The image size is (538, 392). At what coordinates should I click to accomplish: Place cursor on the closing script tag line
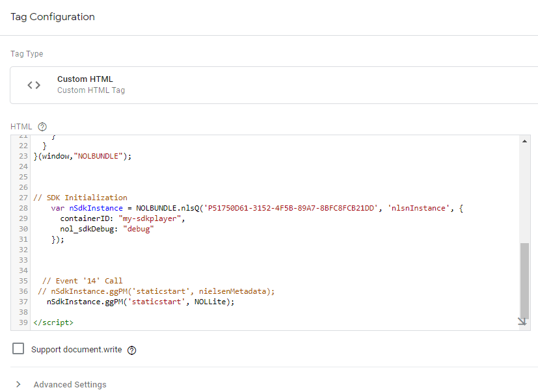coord(53,322)
